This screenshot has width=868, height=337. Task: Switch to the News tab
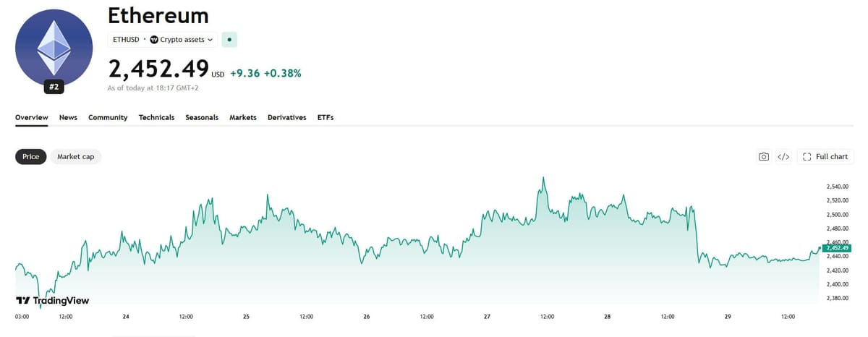click(x=68, y=117)
